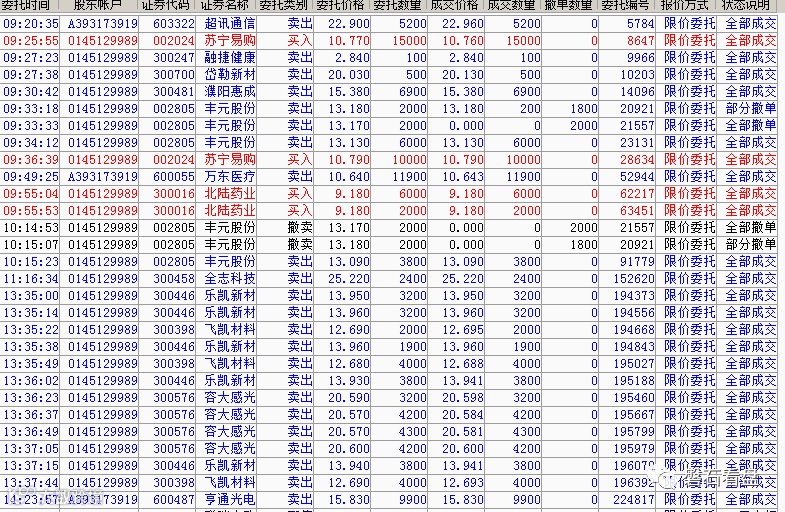Viewport: 785px width, 512px height.
Task: Select order number 91779
Action: pos(637,262)
